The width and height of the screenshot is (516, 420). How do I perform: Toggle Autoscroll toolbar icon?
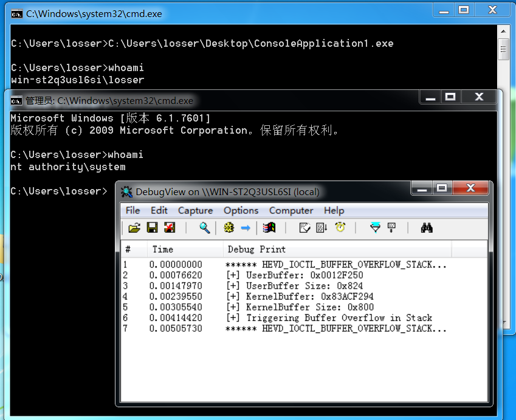click(322, 228)
